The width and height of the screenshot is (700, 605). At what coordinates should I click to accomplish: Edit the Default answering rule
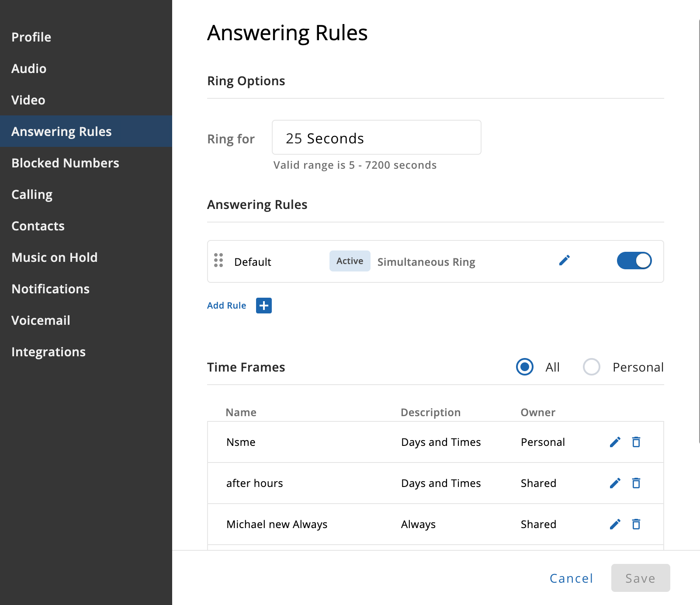click(x=565, y=261)
